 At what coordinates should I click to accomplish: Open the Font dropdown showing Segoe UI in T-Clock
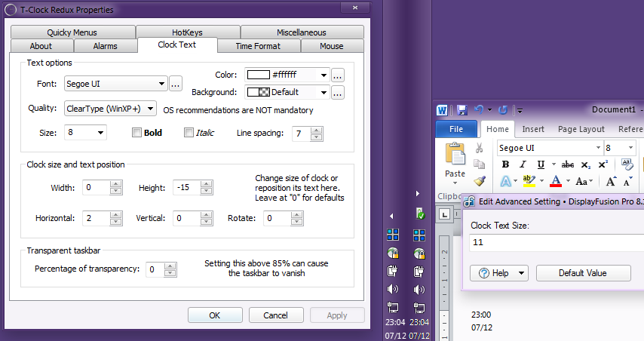coord(116,83)
